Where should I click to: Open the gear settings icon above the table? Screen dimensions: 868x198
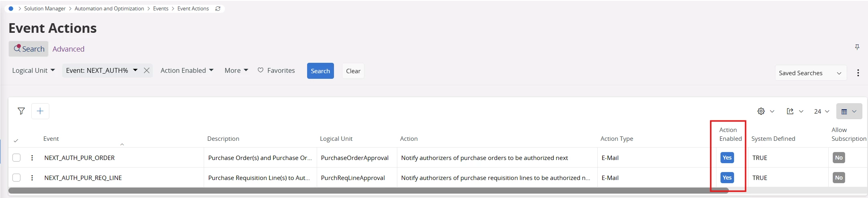coord(761,111)
